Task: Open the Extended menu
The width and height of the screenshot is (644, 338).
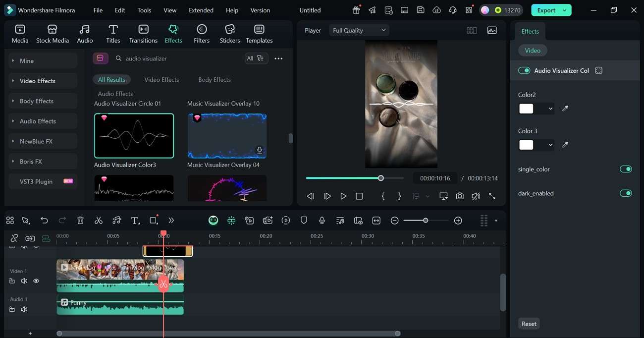Action: (x=201, y=10)
